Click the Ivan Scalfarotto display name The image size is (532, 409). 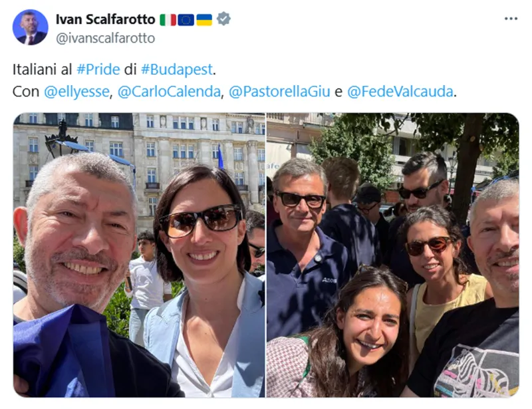105,19
